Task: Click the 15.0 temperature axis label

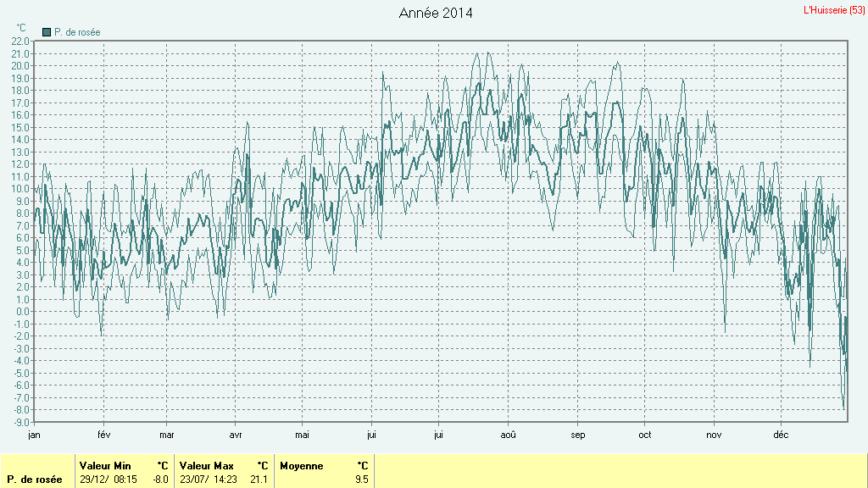Action: click(x=20, y=127)
